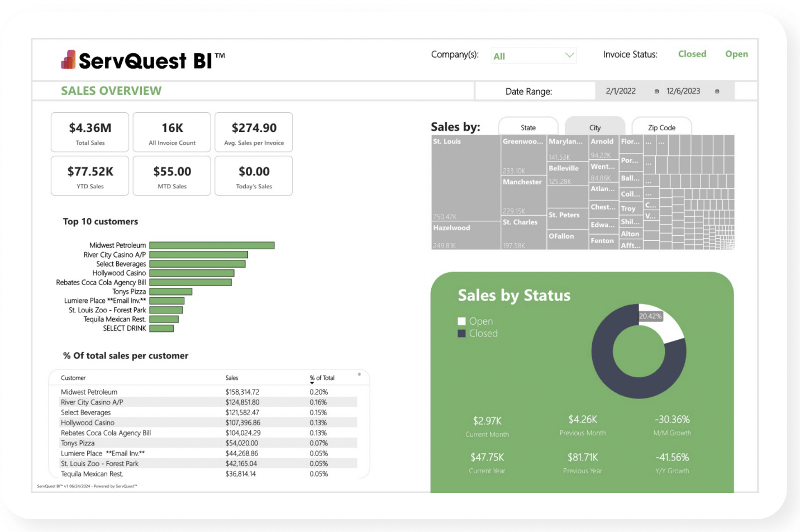The image size is (800, 532).
Task: Click the -41.56% Y/Y Growth value
Action: (x=672, y=457)
